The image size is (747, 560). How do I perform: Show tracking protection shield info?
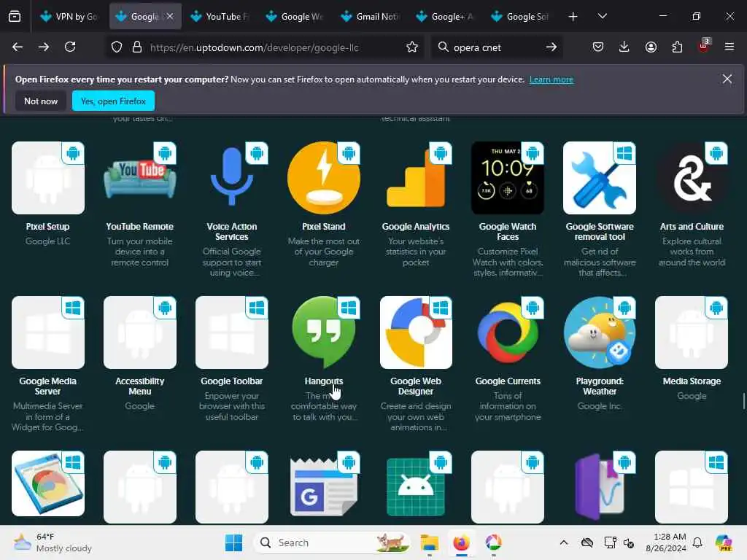point(117,47)
